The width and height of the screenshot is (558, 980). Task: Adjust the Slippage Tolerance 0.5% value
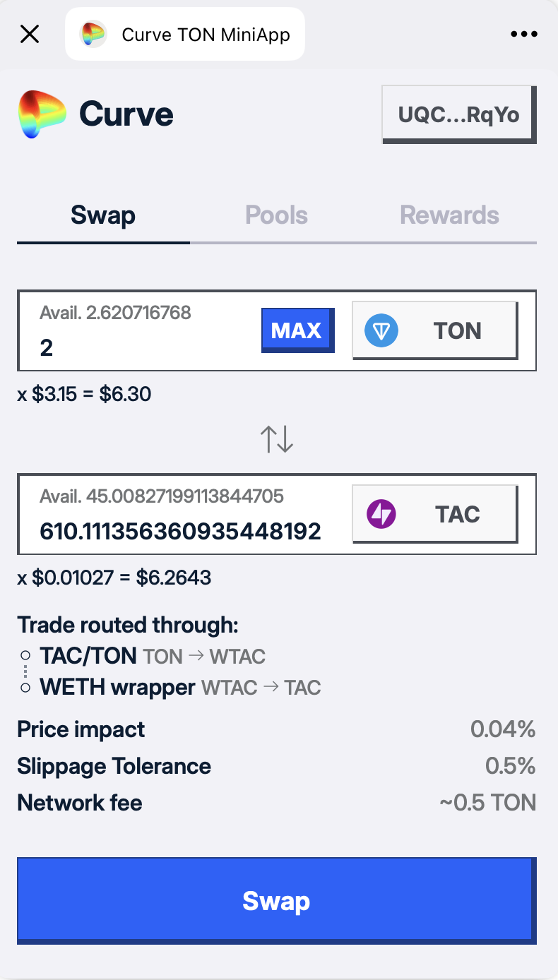click(x=510, y=766)
